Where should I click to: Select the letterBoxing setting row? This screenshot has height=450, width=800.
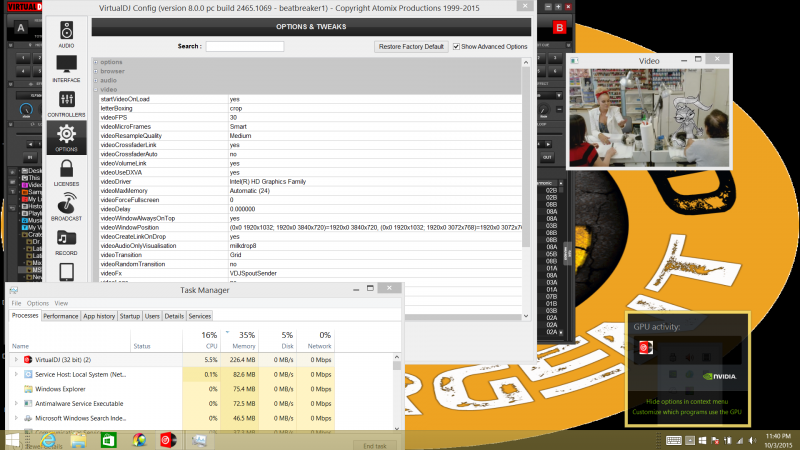pos(310,108)
